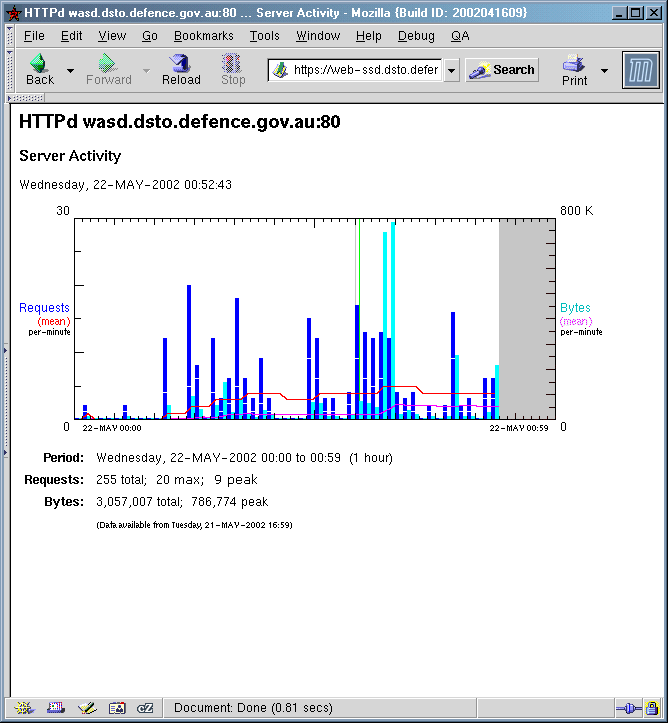
Task: Click the Period value text line
Action: (x=244, y=458)
